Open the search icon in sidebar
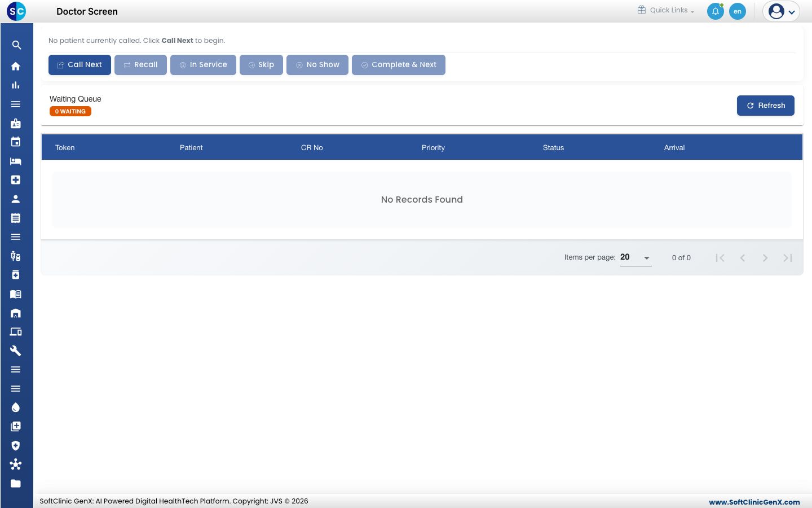The image size is (812, 508). point(16,45)
